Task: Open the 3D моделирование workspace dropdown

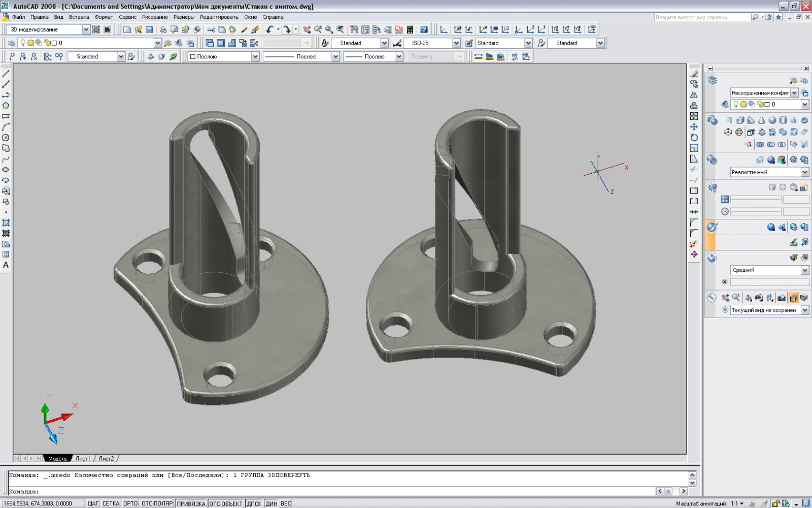Action: (x=86, y=30)
